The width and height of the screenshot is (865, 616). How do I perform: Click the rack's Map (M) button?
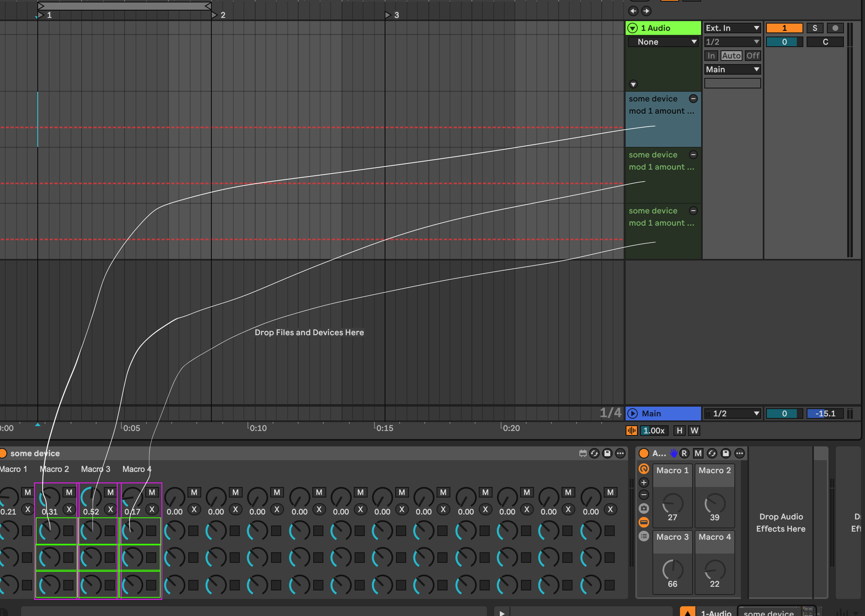(x=698, y=453)
